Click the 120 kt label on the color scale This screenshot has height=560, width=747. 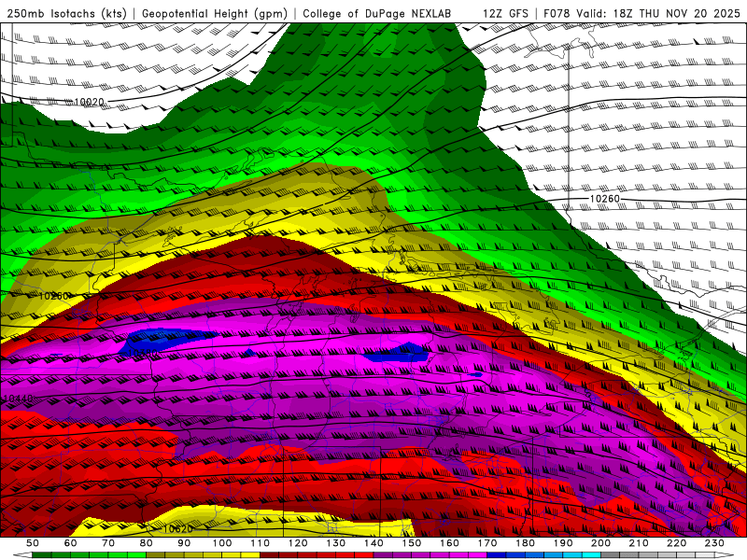coord(298,543)
